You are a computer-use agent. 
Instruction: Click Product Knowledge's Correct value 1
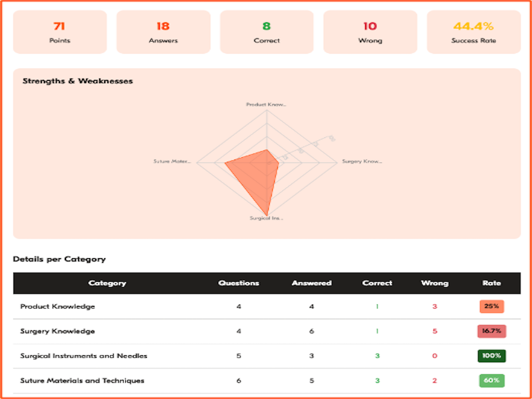[377, 306]
